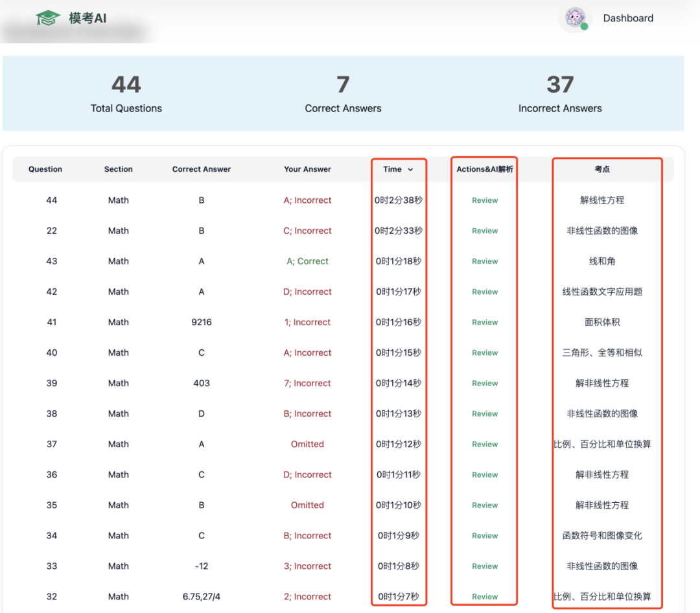Click the Correct Answer column header

coord(202,169)
